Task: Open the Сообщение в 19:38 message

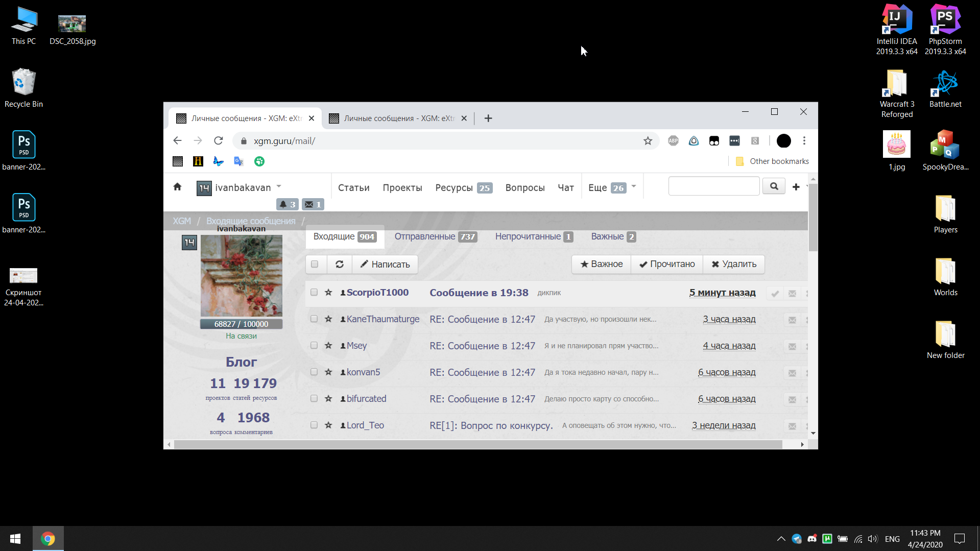Action: [479, 293]
